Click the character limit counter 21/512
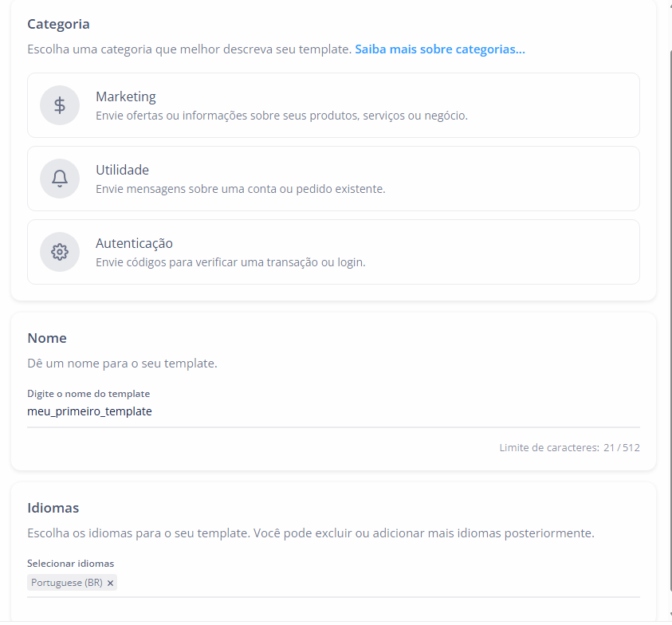The image size is (672, 625). (x=621, y=448)
